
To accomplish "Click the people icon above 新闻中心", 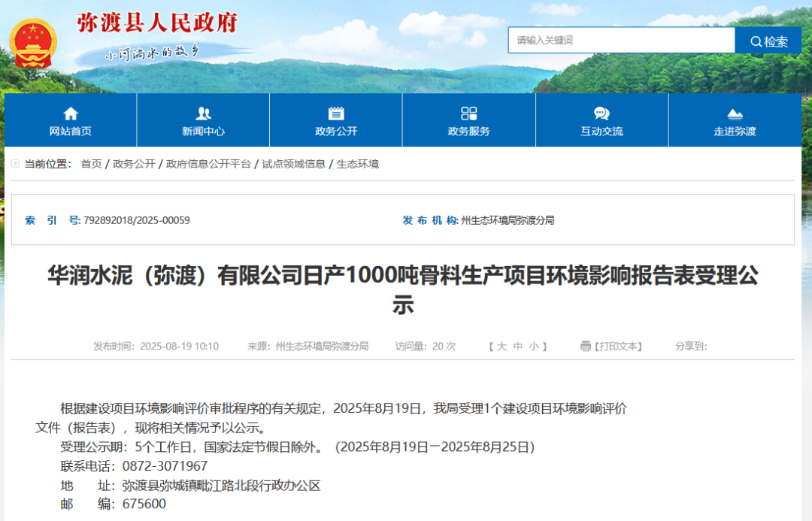I will point(203,114).
